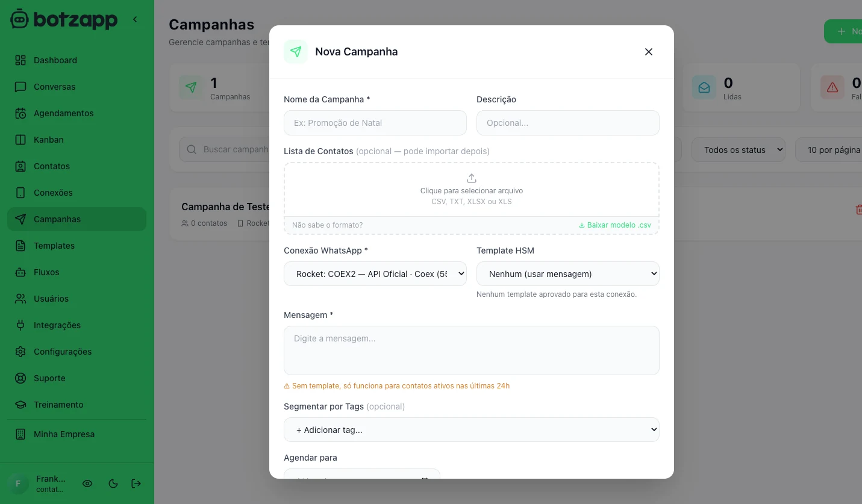Click the user avatar with letter F

(x=18, y=484)
